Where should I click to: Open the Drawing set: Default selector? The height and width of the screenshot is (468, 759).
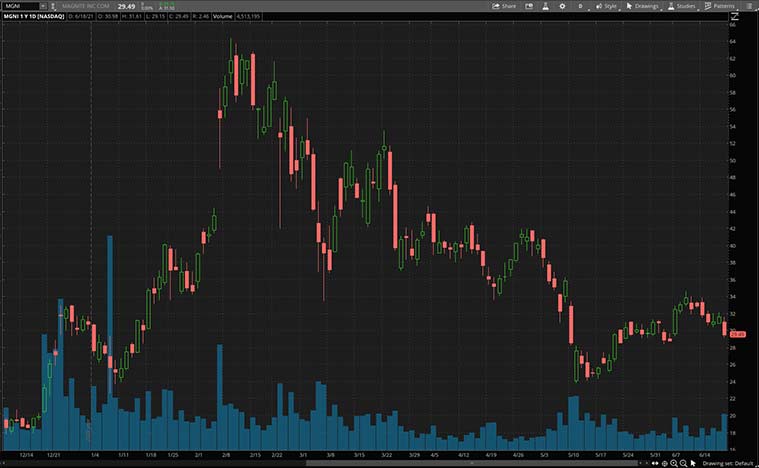tap(728, 464)
